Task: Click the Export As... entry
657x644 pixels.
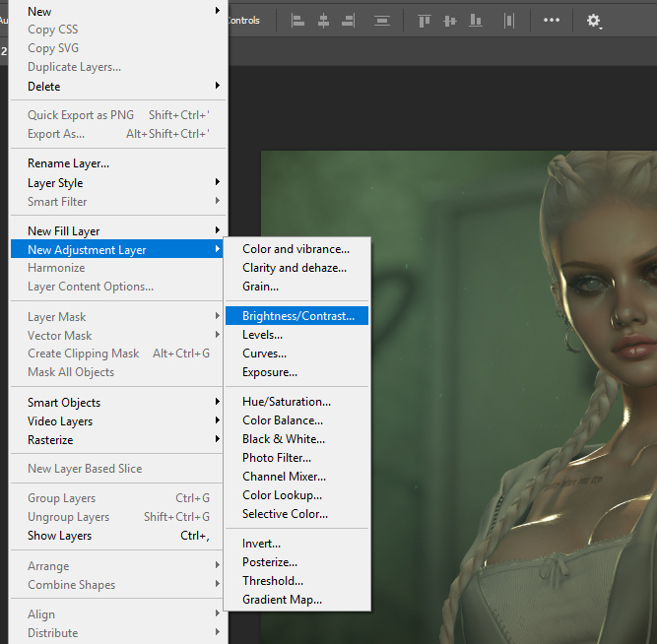Action: (118, 134)
